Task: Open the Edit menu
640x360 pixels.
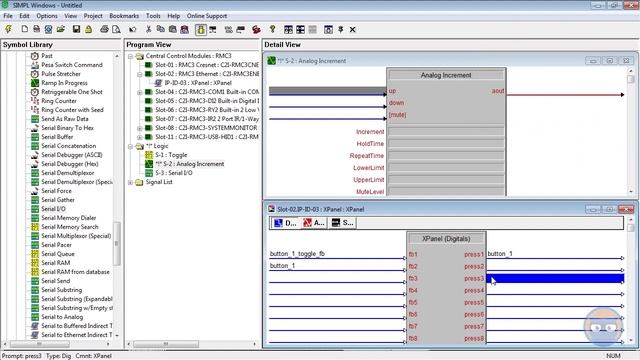Action: click(24, 16)
